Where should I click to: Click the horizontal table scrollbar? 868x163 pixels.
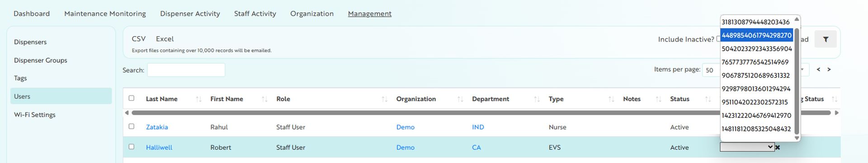481,113
